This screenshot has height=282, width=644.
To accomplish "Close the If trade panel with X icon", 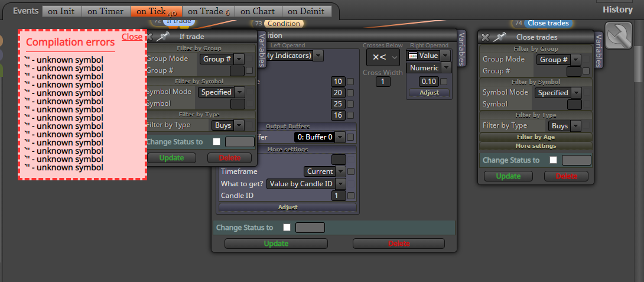I will (x=149, y=37).
